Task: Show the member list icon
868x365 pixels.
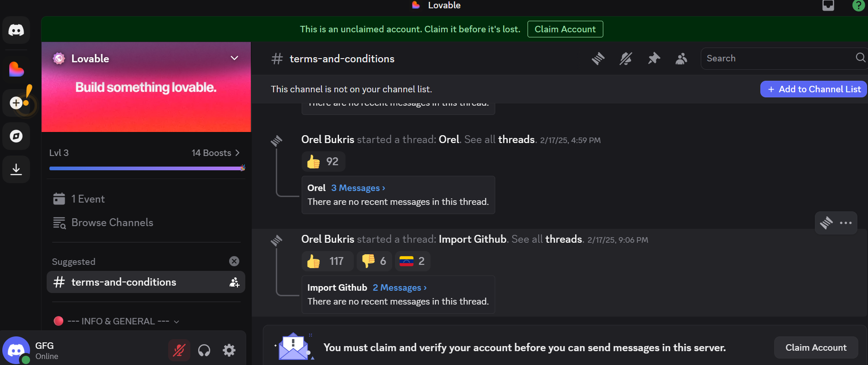Action: (x=681, y=58)
